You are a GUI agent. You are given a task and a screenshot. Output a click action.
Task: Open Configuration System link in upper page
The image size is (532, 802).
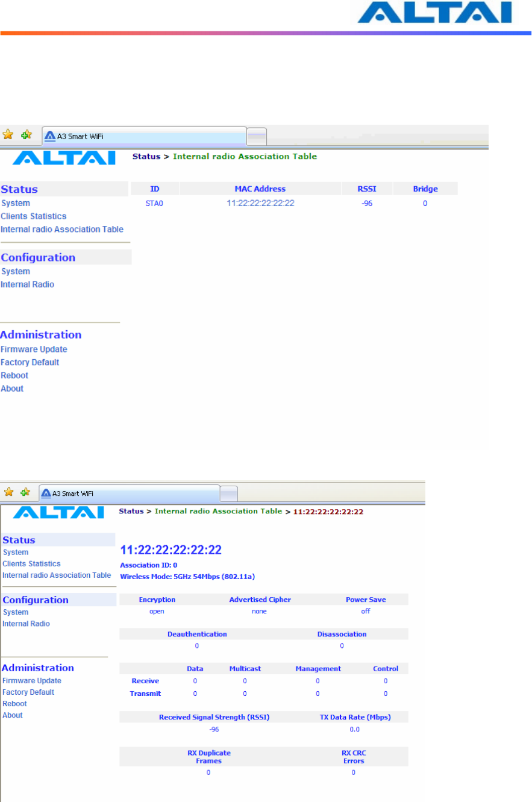pos(16,271)
